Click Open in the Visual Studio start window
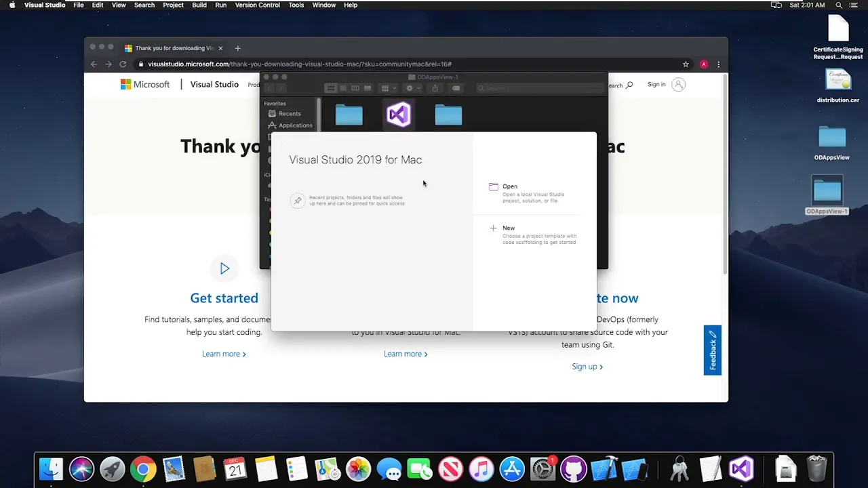This screenshot has width=868, height=488. (510, 186)
